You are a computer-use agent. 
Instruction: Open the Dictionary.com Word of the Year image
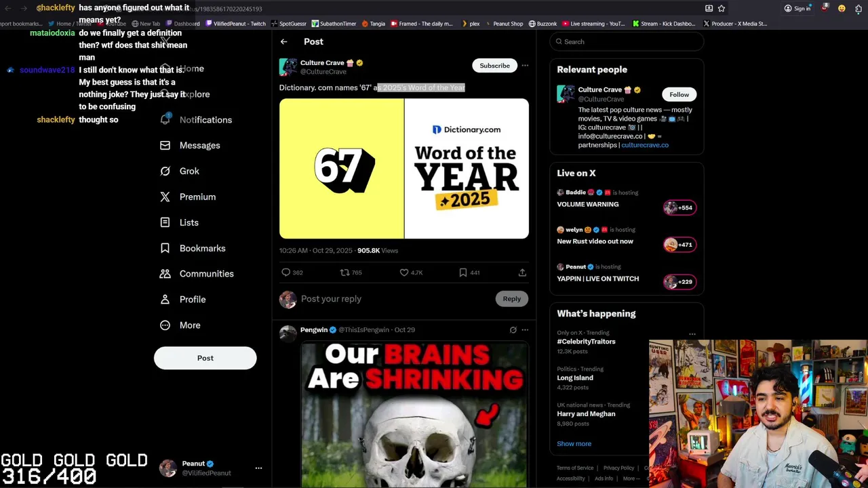pos(404,169)
